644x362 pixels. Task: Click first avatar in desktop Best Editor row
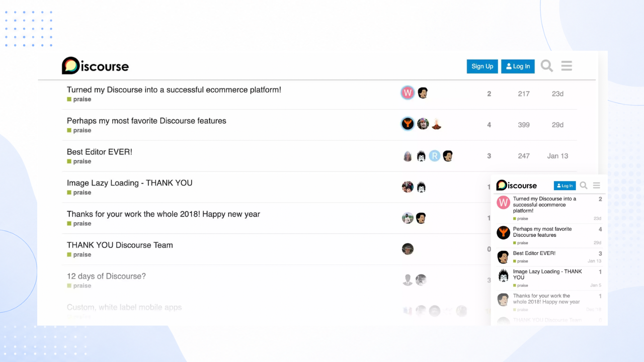pos(408,156)
